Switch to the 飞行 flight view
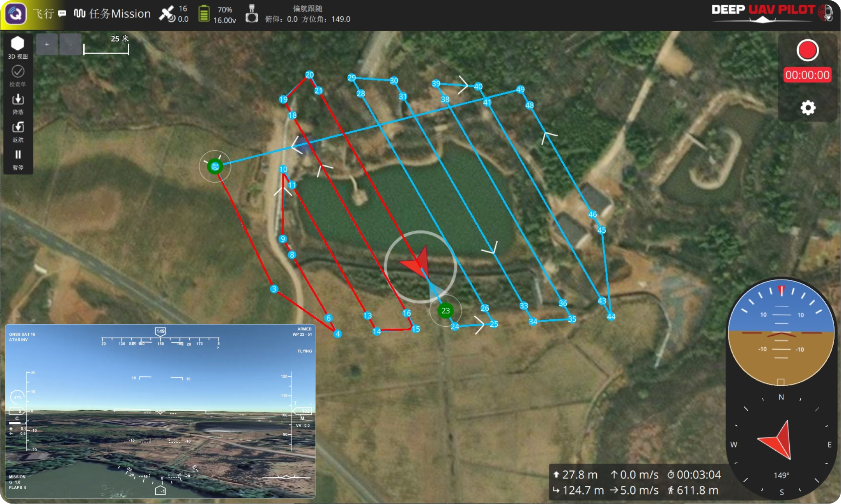This screenshot has height=504, width=841. [43, 14]
